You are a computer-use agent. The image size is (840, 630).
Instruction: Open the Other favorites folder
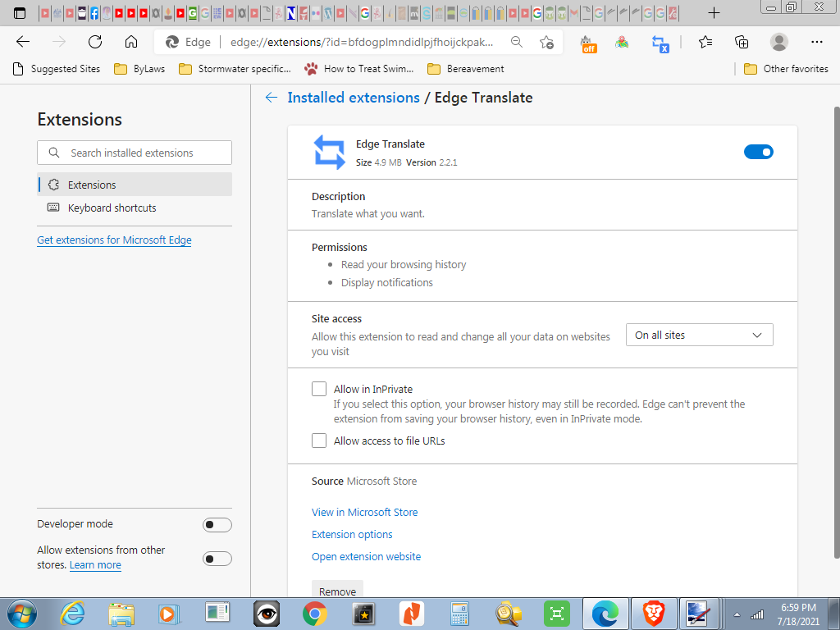[786, 69]
